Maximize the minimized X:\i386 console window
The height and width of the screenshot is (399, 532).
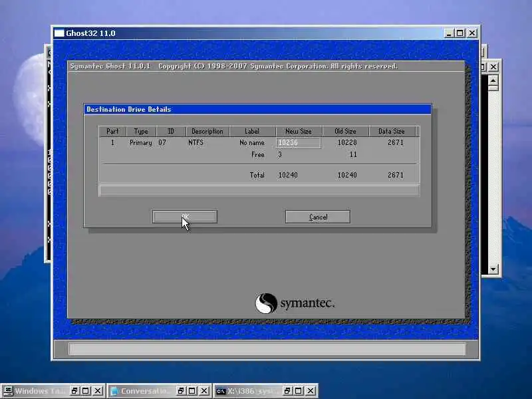pos(299,390)
